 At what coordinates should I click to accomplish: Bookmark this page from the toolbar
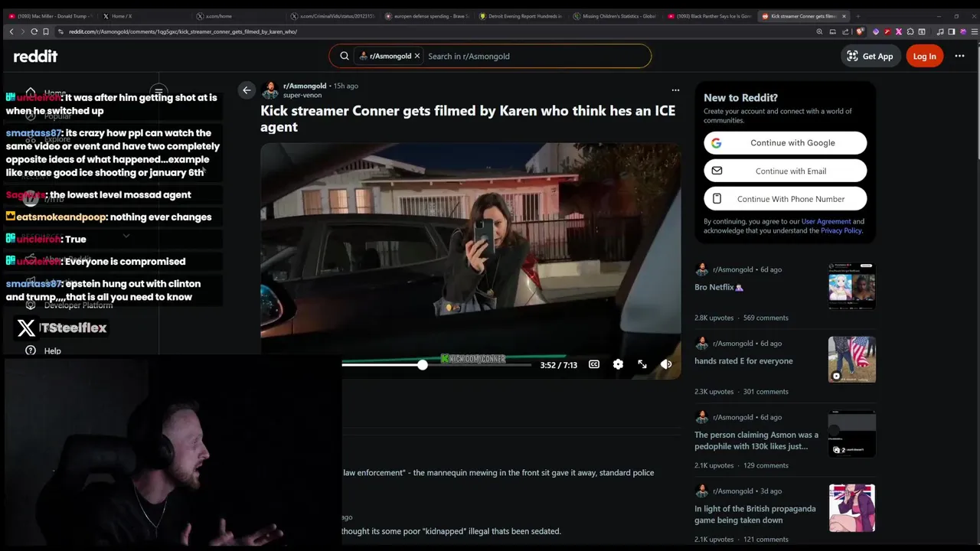(46, 31)
